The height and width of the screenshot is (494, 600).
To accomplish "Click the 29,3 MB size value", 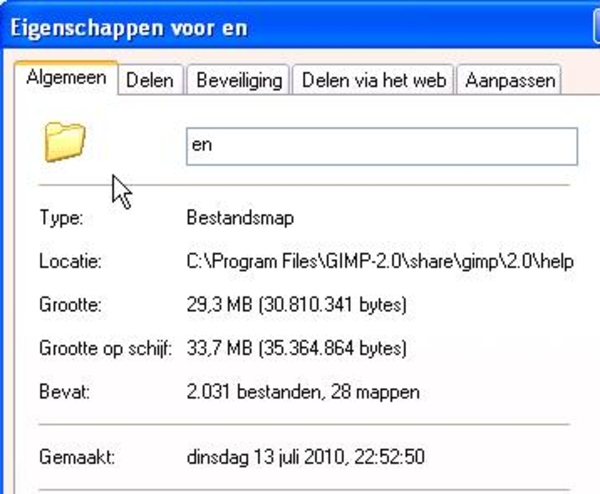I will pyautogui.click(x=297, y=304).
